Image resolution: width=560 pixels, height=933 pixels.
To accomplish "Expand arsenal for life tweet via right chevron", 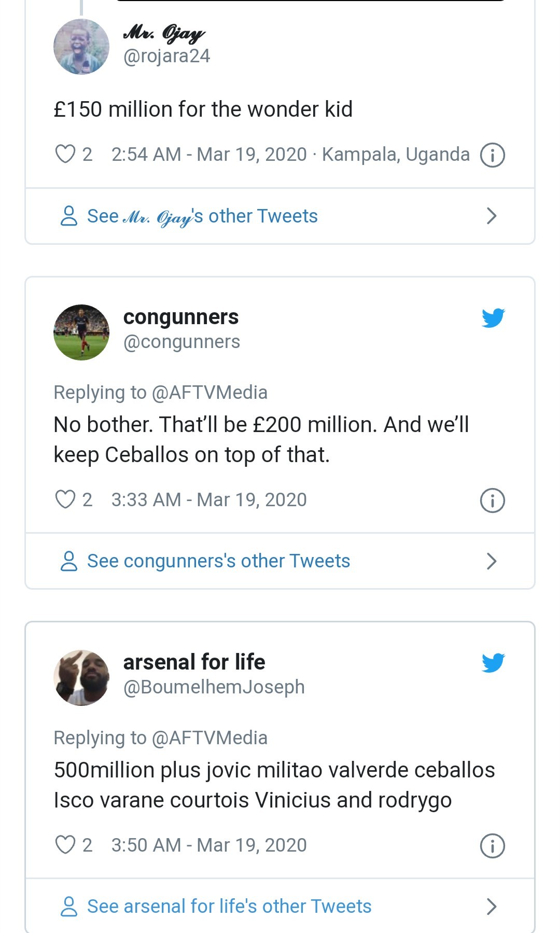I will (492, 906).
